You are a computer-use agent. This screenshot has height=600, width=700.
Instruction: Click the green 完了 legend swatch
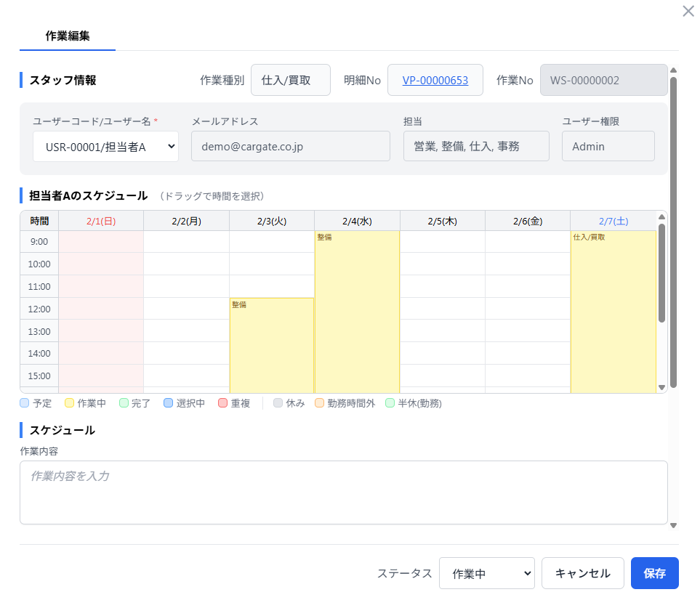tap(124, 403)
